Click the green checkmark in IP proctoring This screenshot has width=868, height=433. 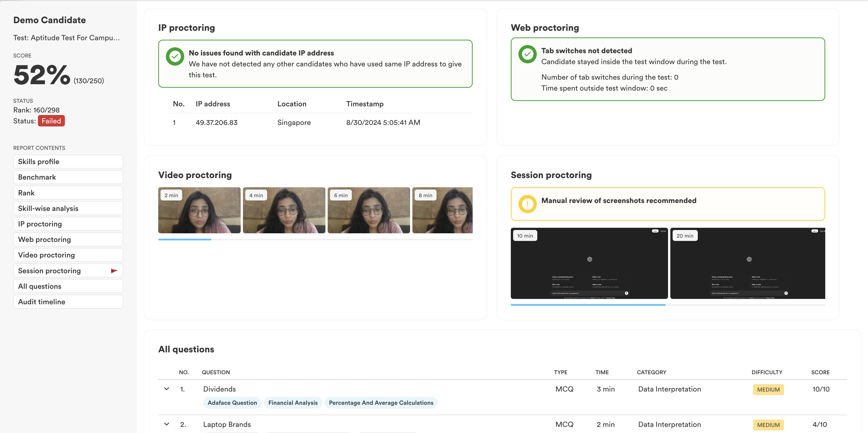(175, 57)
